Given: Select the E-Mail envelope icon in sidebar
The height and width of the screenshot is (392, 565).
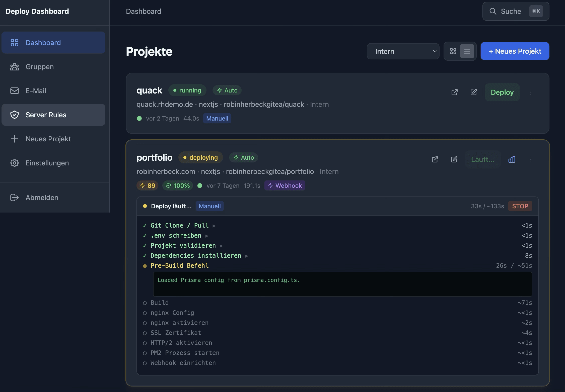Looking at the screenshot, I should pyautogui.click(x=15, y=90).
